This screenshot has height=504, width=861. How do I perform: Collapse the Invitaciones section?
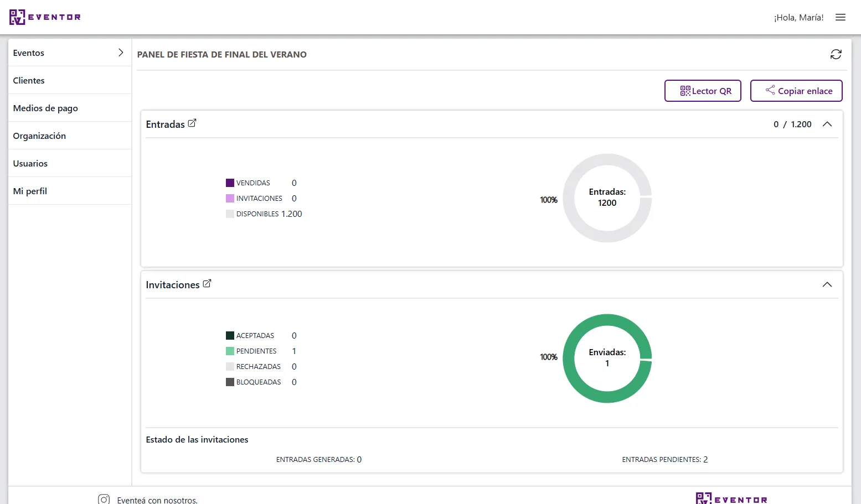(x=827, y=284)
